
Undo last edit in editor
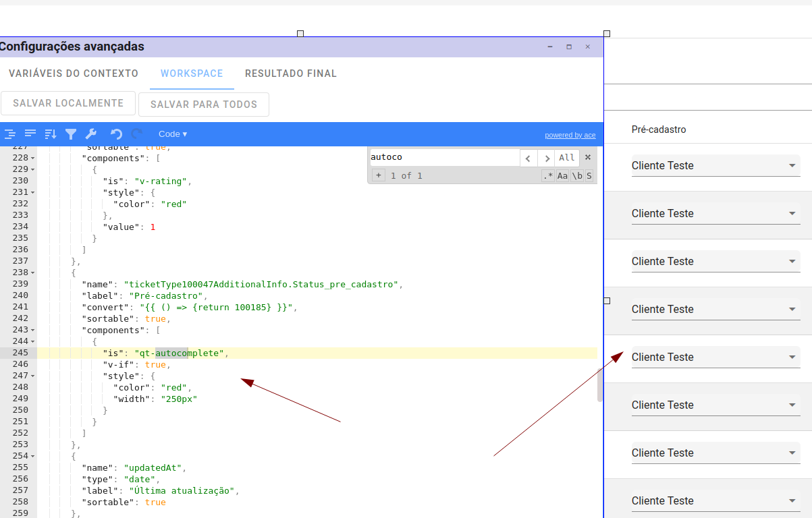[x=116, y=134]
